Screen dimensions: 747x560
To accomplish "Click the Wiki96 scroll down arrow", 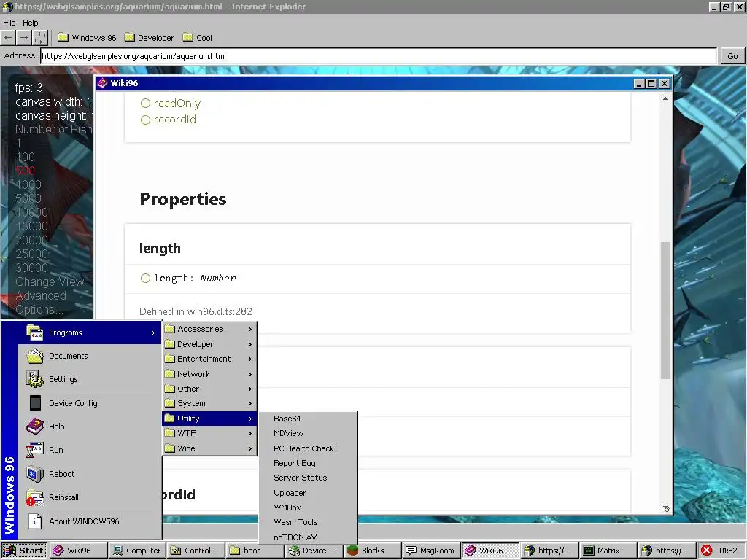I will (665, 508).
